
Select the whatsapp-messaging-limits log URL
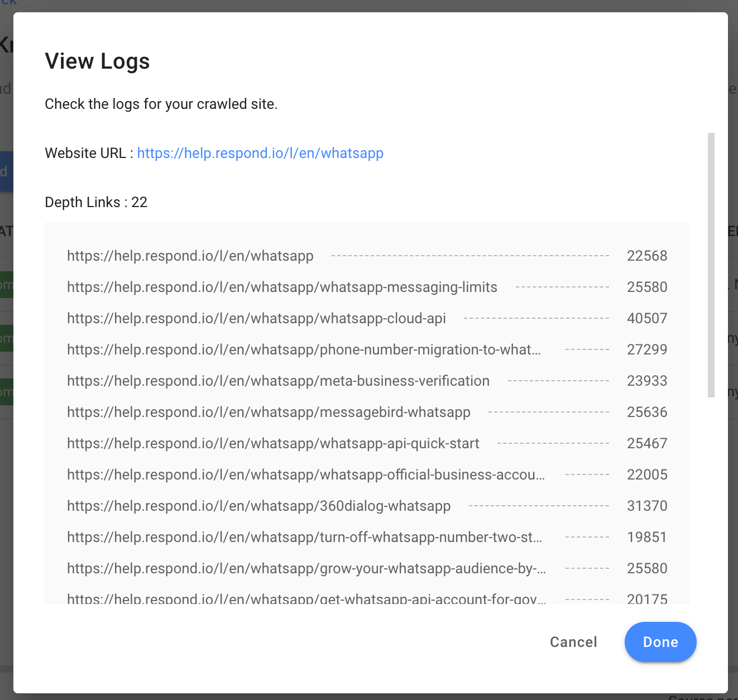(282, 287)
